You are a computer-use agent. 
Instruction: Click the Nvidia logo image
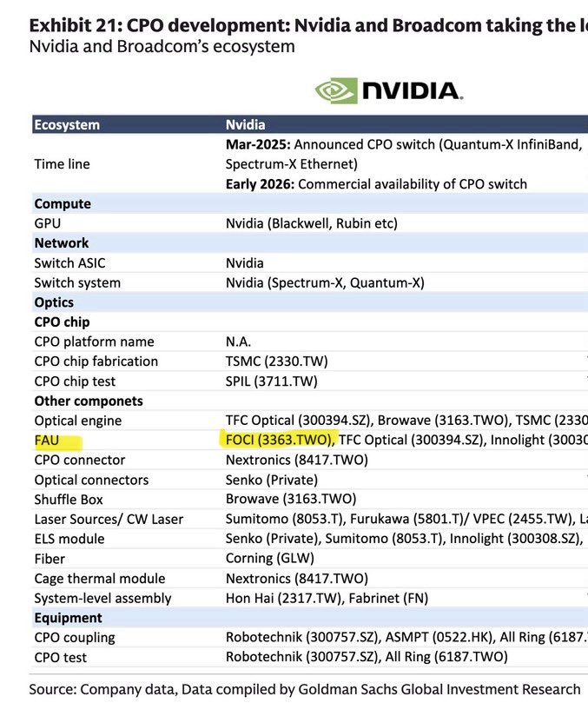click(389, 90)
